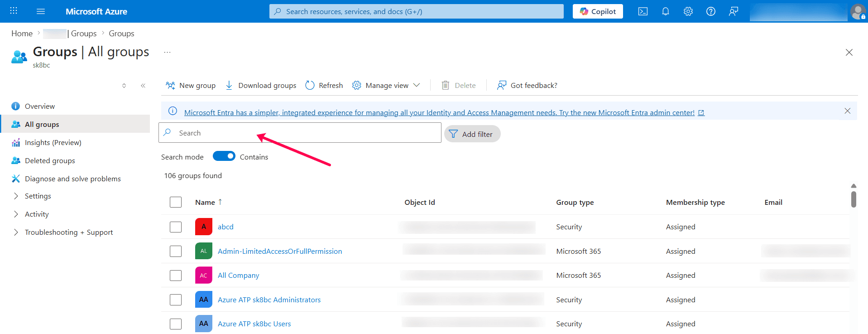868x334 pixels.
Task: Dismiss the Entra info banner
Action: click(x=847, y=111)
